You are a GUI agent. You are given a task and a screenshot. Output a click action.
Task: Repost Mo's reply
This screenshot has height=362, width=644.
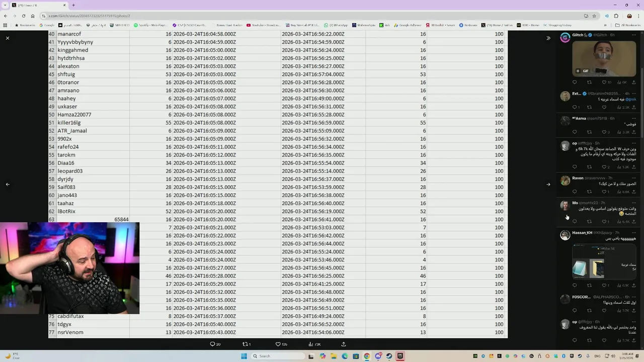(x=589, y=221)
